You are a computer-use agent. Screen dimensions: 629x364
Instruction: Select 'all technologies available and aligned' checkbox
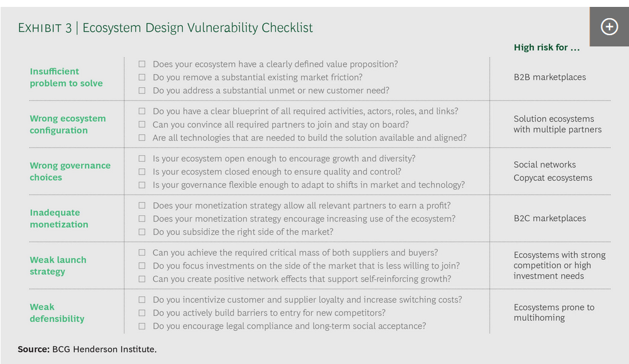(142, 137)
